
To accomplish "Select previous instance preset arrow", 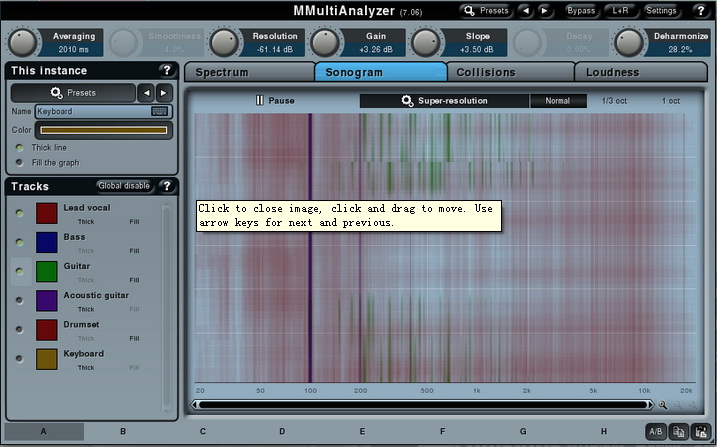I will pos(146,93).
